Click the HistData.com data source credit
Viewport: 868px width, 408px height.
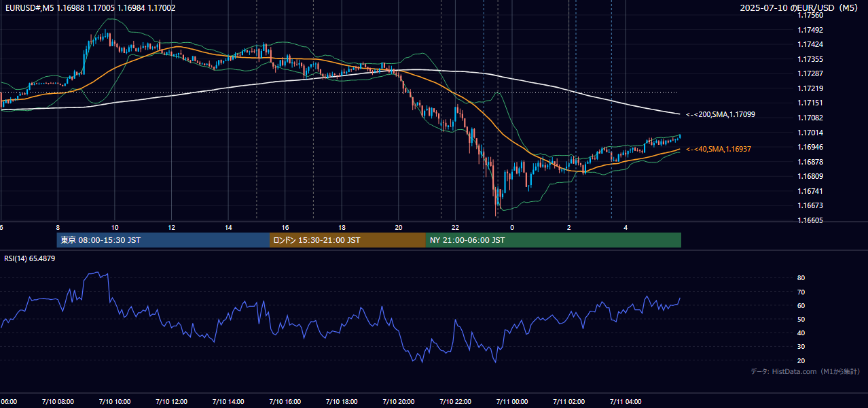tap(805, 371)
